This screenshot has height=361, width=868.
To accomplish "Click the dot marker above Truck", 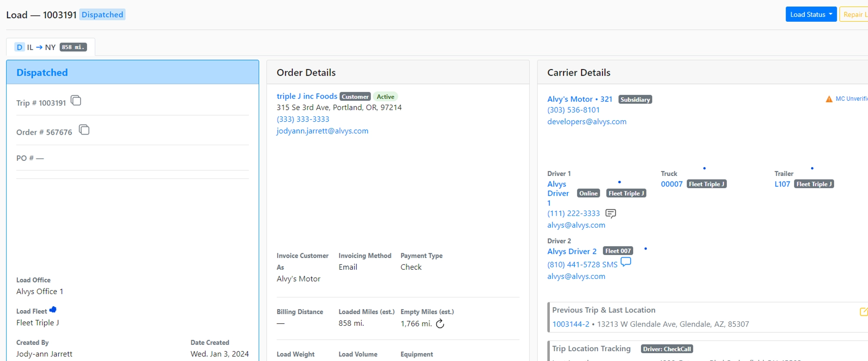I will click(x=704, y=168).
